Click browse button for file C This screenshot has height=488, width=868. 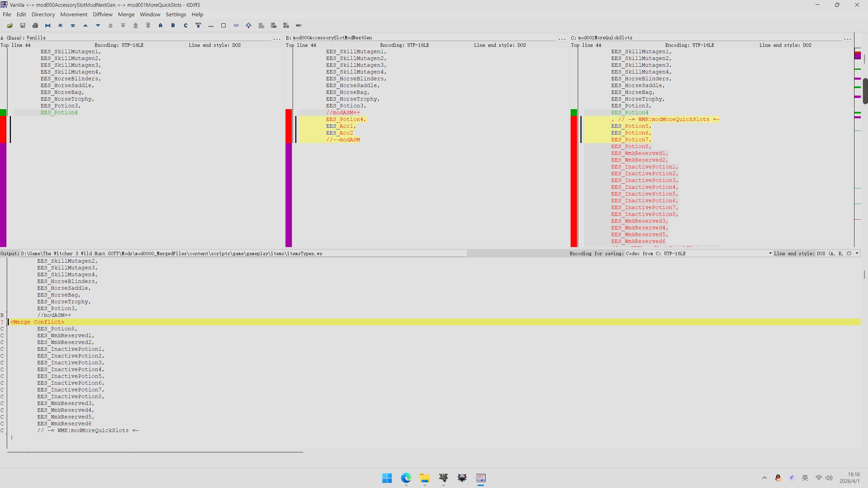coord(848,38)
